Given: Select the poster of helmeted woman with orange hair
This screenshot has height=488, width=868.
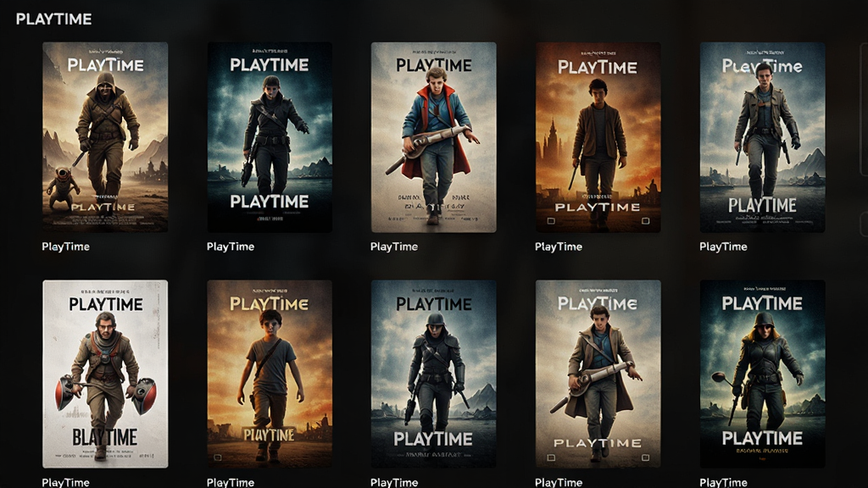Looking at the screenshot, I should 762,374.
